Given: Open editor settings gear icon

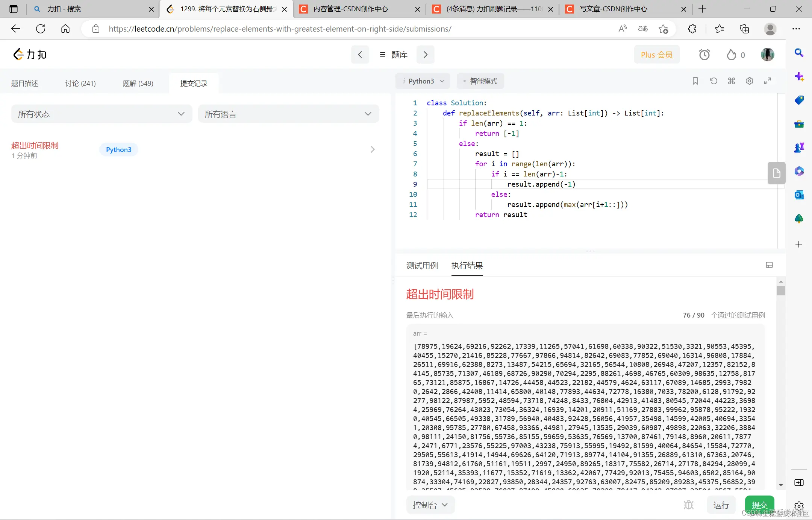Looking at the screenshot, I should click(x=749, y=81).
